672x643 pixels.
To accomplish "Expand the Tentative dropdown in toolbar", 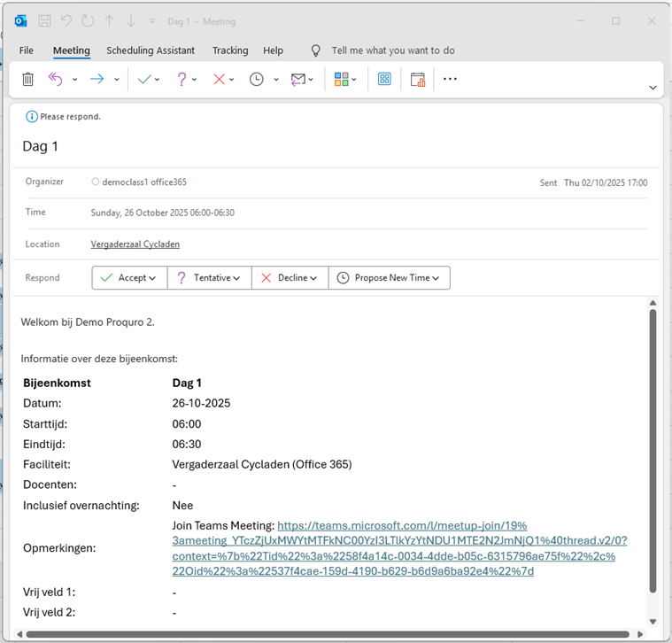I will tap(195, 80).
